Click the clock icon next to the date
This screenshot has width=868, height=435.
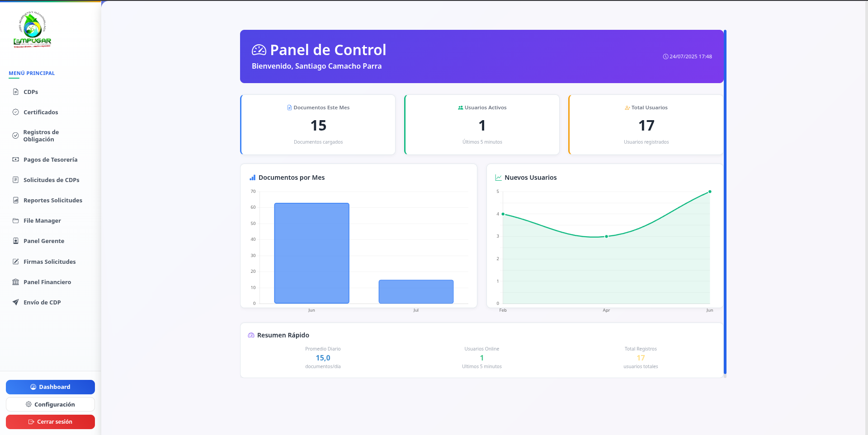[x=665, y=56]
